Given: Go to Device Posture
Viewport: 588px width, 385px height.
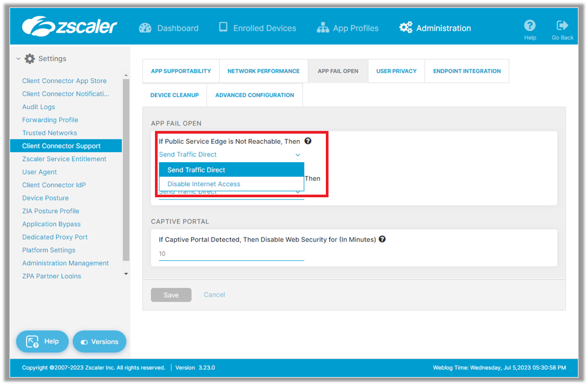Looking at the screenshot, I should 46,198.
